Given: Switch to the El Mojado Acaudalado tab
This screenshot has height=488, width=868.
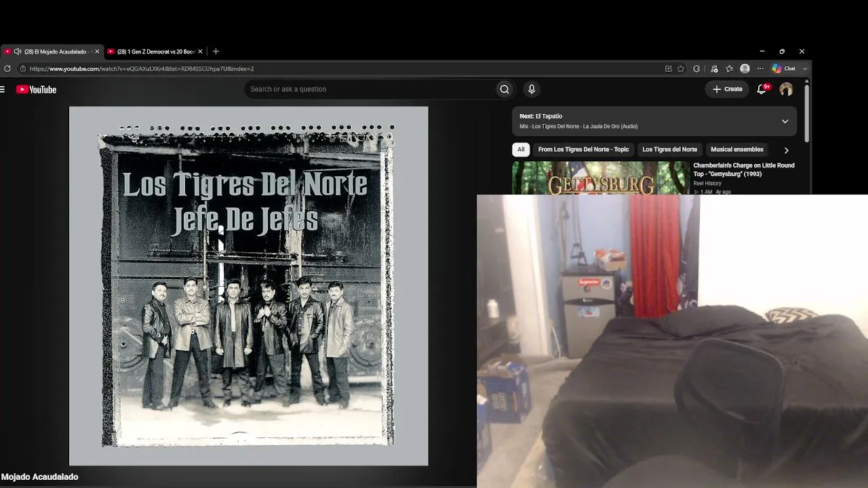Looking at the screenshot, I should pos(53,52).
